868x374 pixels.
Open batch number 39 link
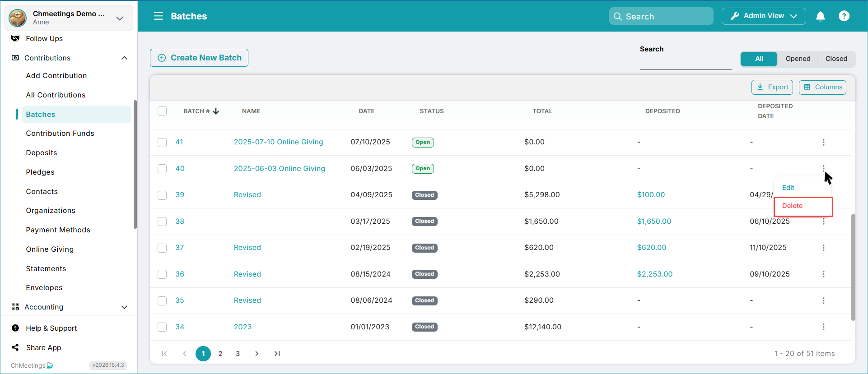(180, 195)
